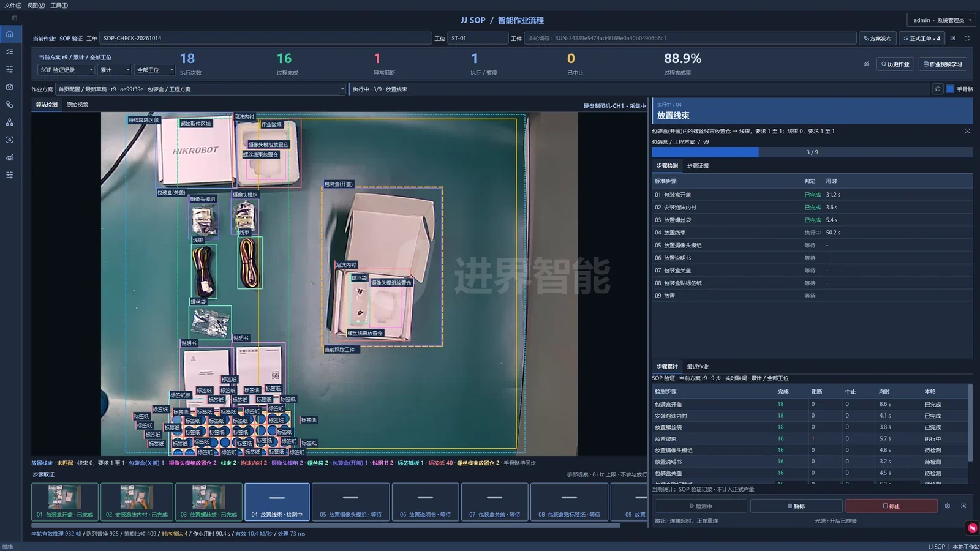Toggle the 手骨骼 checkbox
The height and width of the screenshot is (551, 980).
coord(950,89)
